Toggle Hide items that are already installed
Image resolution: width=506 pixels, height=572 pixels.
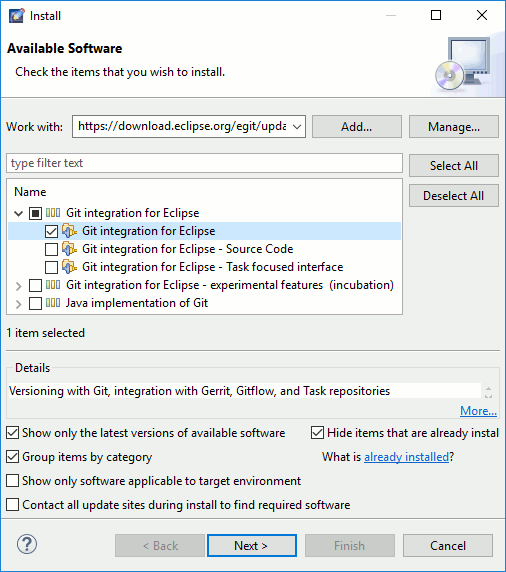click(317, 433)
